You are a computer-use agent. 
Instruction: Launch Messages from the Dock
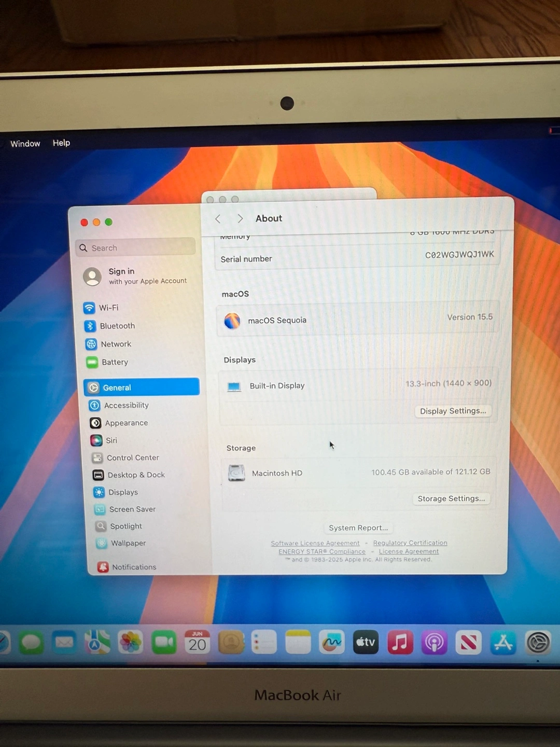tap(31, 643)
